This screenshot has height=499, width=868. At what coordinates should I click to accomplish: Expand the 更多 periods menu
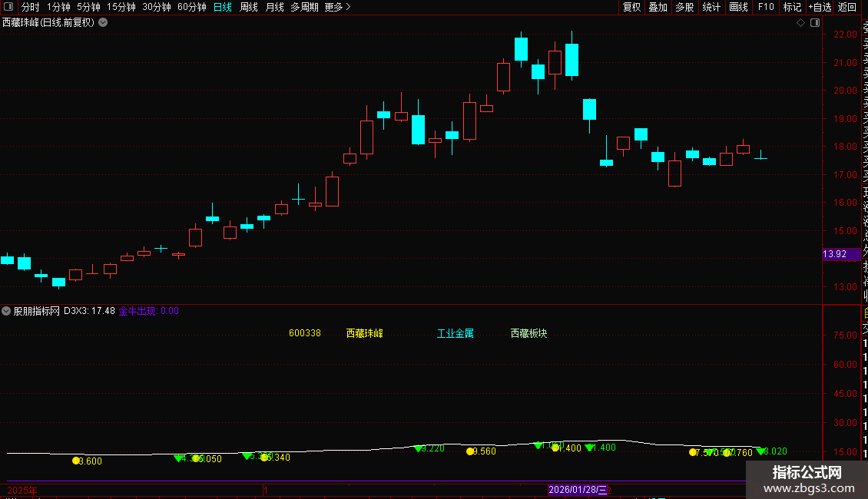[x=338, y=7]
